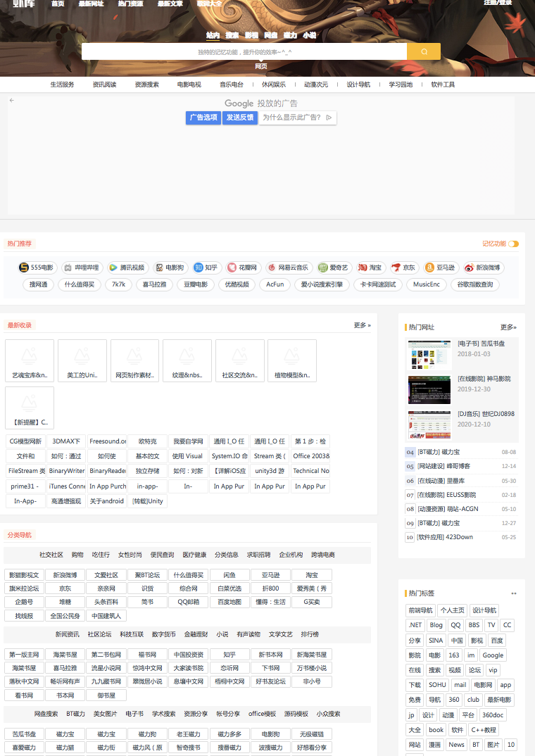This screenshot has width=535, height=756.
Task: Open 电影狗 shortcut
Action: tap(170, 267)
